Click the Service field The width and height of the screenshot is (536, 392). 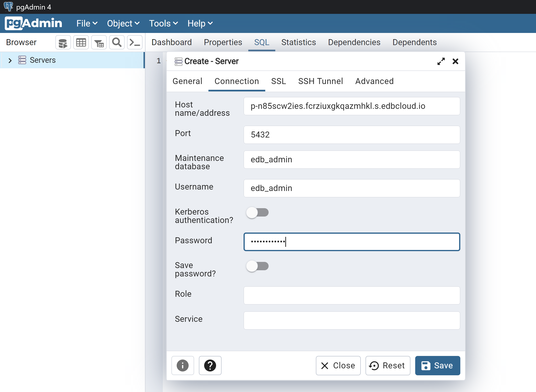[352, 320]
